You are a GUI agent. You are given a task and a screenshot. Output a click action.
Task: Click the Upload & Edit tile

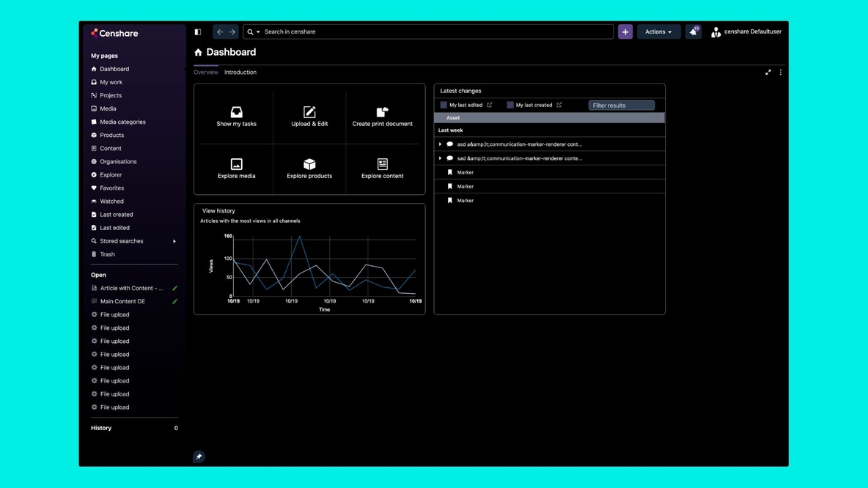pyautogui.click(x=309, y=116)
